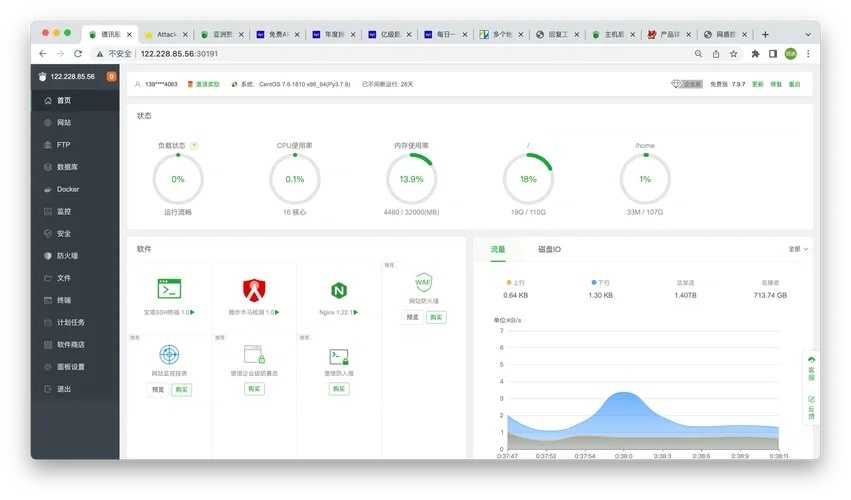The height and width of the screenshot is (500, 851).
Task: Click the 下行 download legend dot in chart
Action: pos(594,283)
